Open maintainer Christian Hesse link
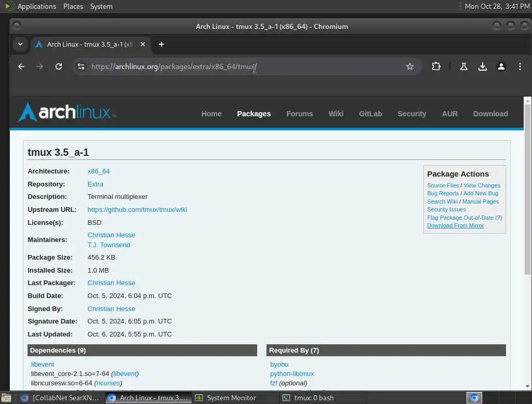Screen dimensions: 532x404 111,235
